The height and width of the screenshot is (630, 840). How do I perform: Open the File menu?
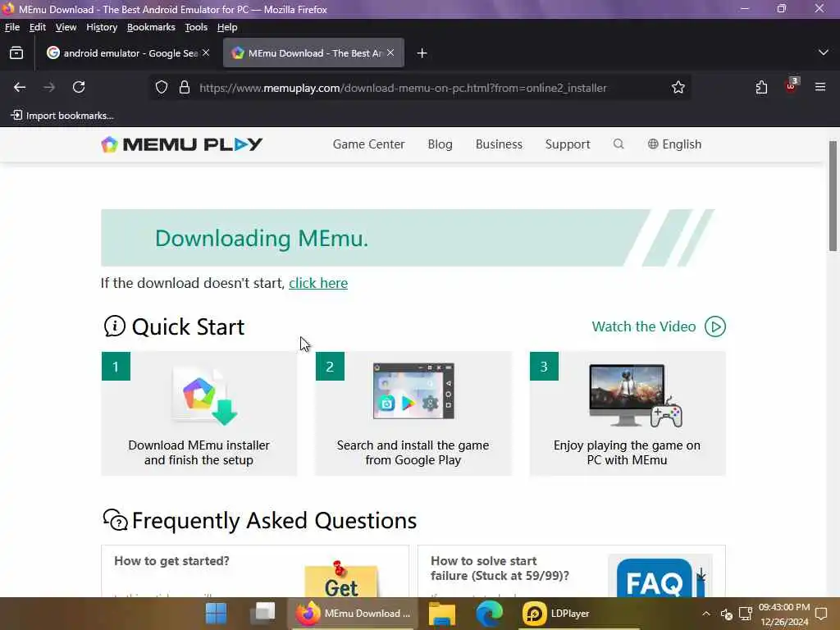[11, 27]
